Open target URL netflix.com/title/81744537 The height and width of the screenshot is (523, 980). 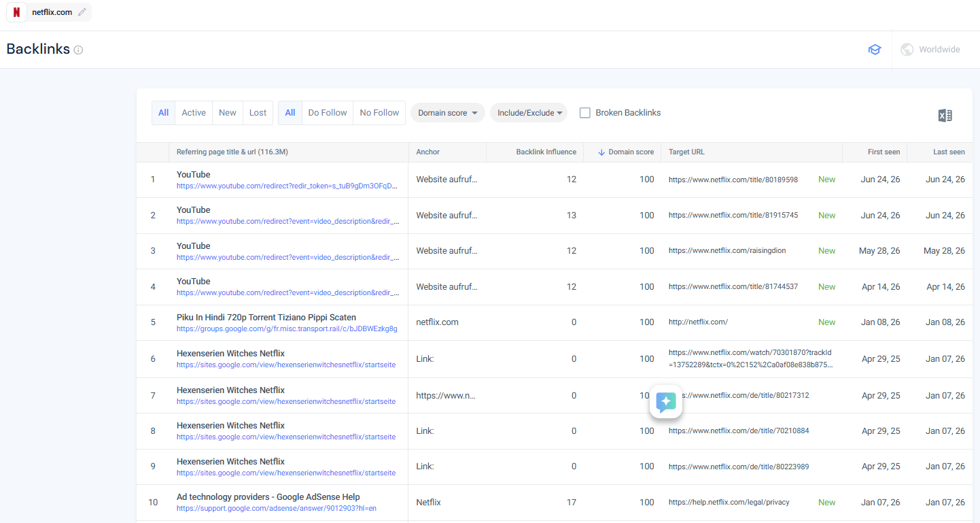pyautogui.click(x=733, y=287)
